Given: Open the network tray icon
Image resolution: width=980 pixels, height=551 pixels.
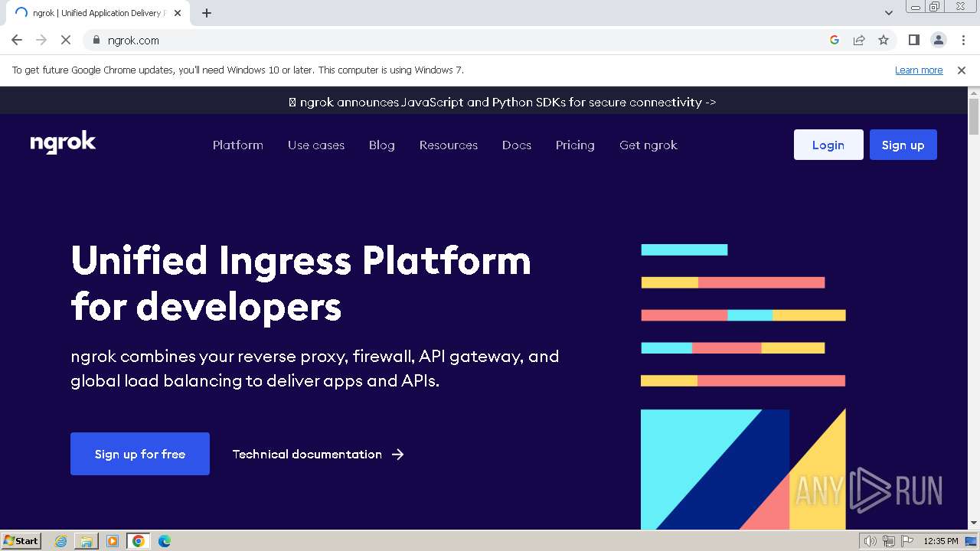Looking at the screenshot, I should [889, 541].
